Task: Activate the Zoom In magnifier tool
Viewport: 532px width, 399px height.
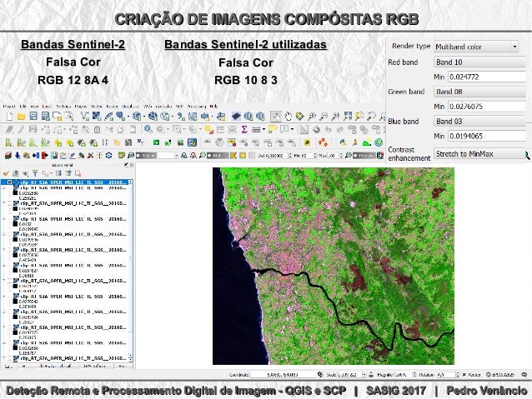Action: (x=312, y=117)
